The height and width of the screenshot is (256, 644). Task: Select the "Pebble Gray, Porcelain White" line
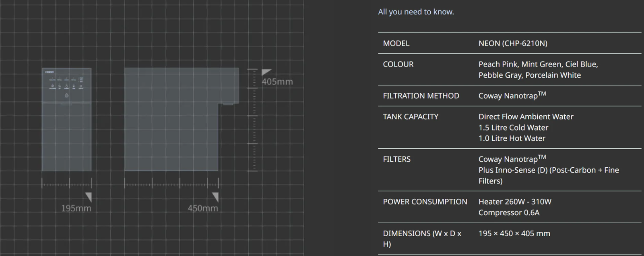pyautogui.click(x=530, y=75)
